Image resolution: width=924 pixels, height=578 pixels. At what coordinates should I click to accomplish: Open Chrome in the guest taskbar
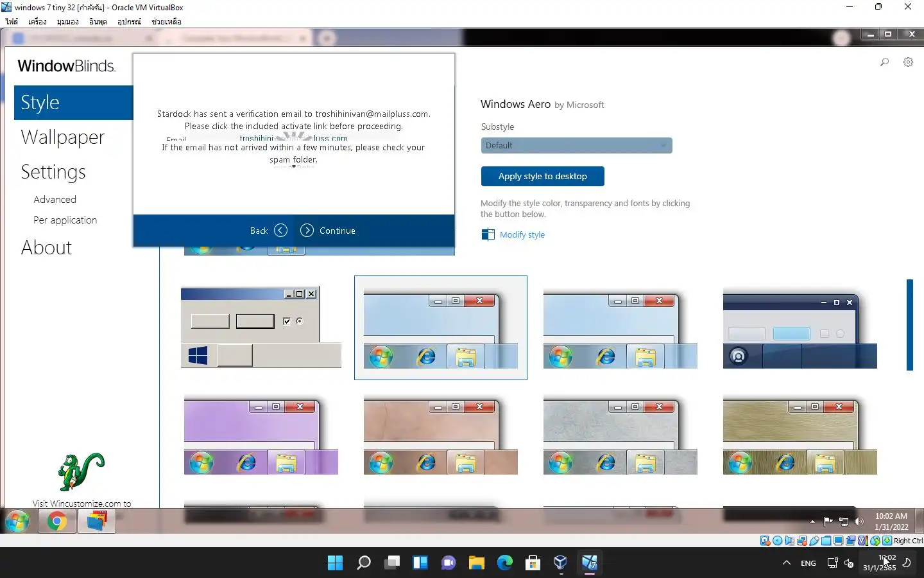tap(57, 521)
